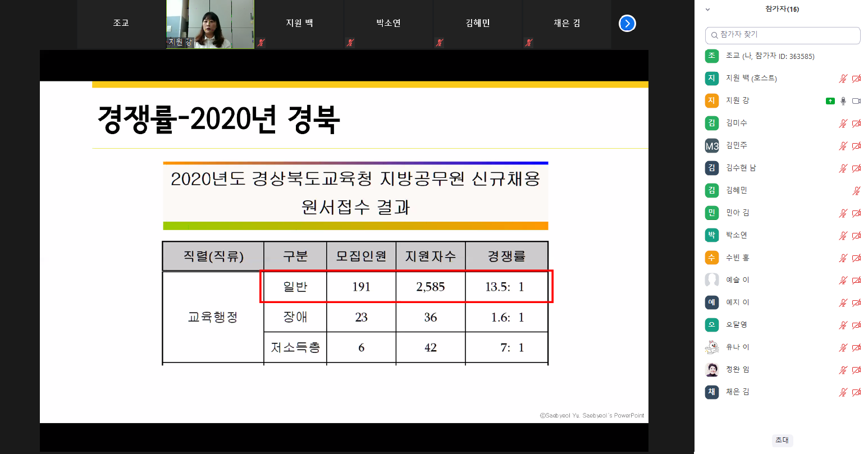Click 정완 임's profile photo avatar
Image resolution: width=868 pixels, height=454 pixels.
[x=712, y=370]
